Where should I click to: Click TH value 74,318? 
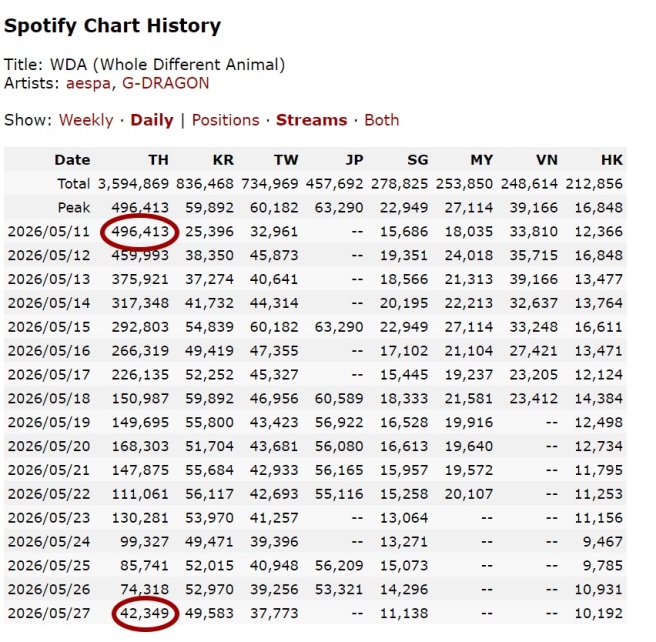click(x=144, y=589)
